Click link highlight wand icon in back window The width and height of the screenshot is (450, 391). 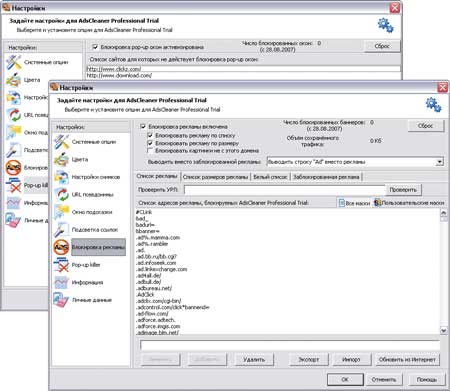(x=14, y=150)
